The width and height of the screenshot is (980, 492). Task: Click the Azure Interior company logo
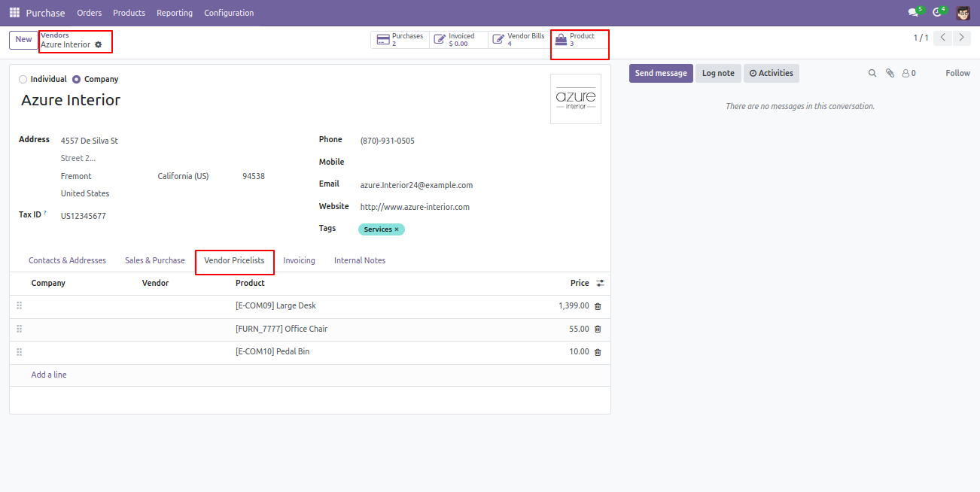[576, 99]
